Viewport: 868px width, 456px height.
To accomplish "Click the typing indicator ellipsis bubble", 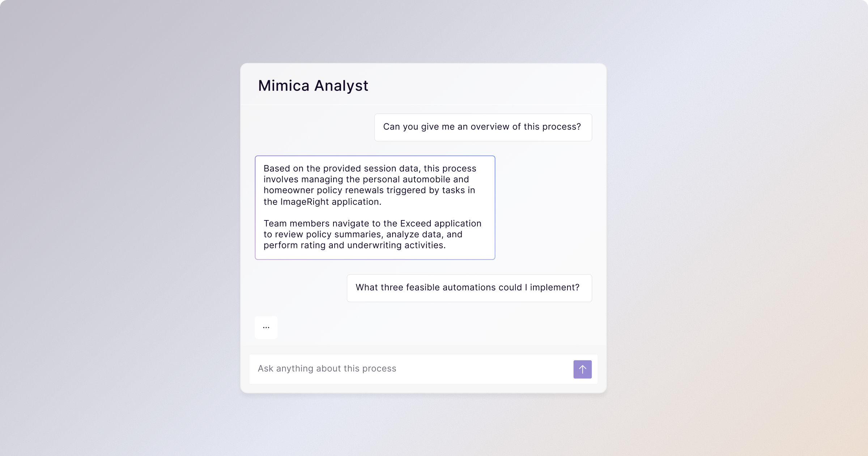I will (266, 328).
